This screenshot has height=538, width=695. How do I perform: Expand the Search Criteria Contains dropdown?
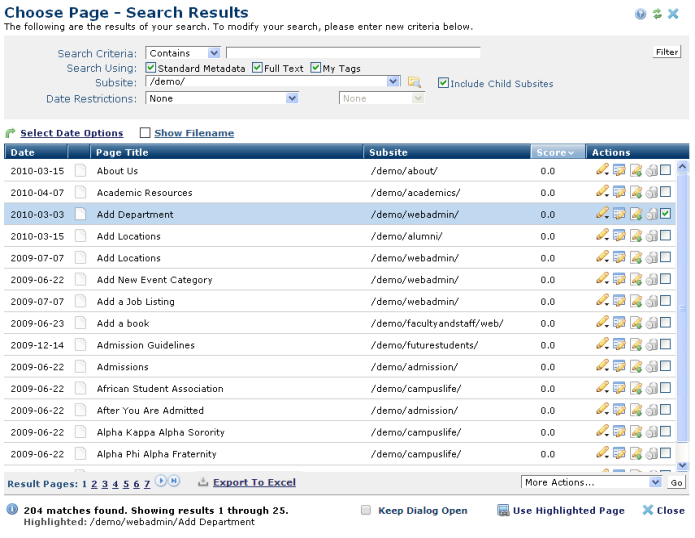(x=214, y=53)
